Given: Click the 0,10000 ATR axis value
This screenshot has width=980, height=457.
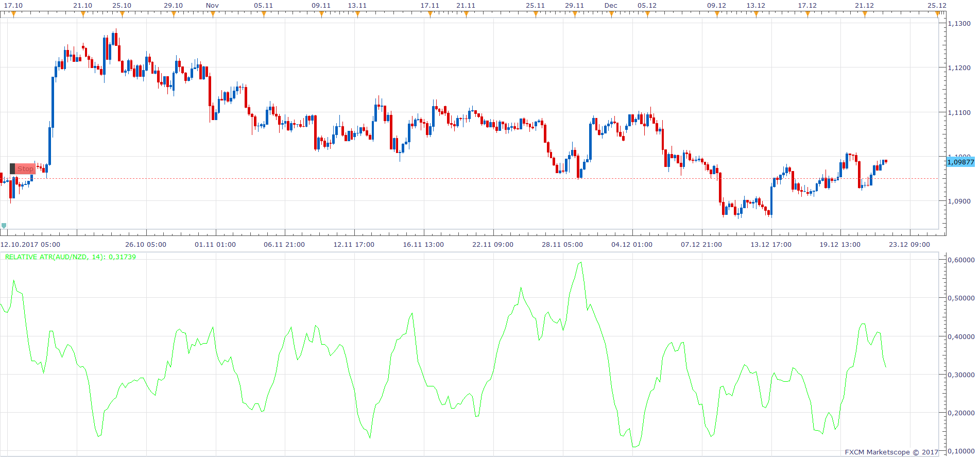Looking at the screenshot, I should 961,451.
